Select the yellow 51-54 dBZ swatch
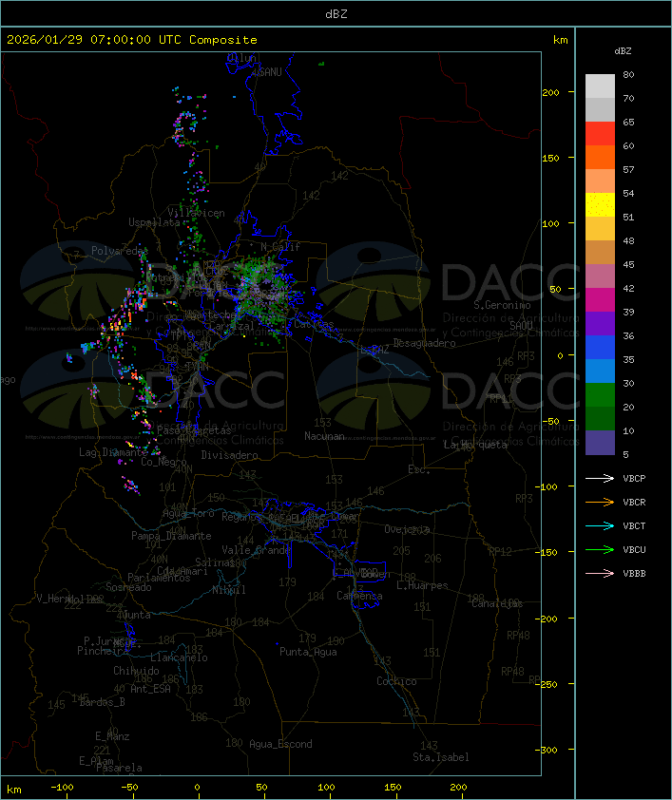The height and width of the screenshot is (800, 672). tap(600, 205)
